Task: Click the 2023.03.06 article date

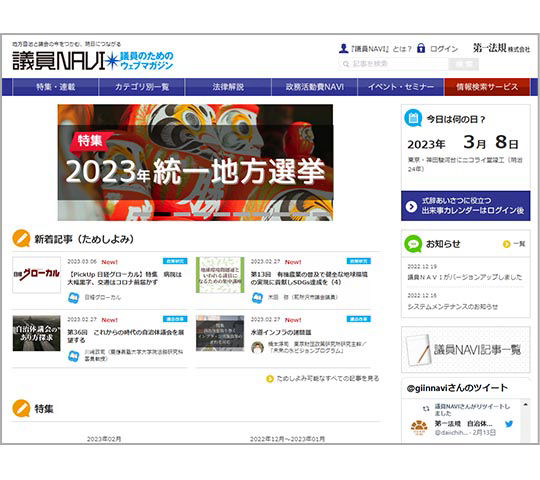Action: (x=82, y=262)
